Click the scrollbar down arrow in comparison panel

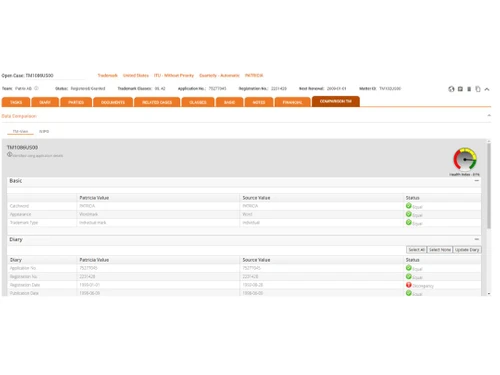point(489,294)
